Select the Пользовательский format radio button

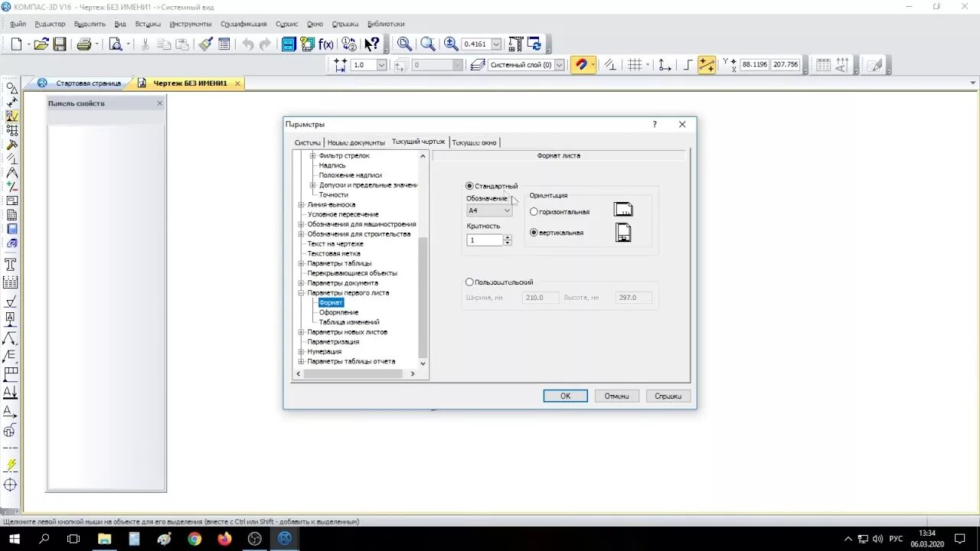[469, 282]
